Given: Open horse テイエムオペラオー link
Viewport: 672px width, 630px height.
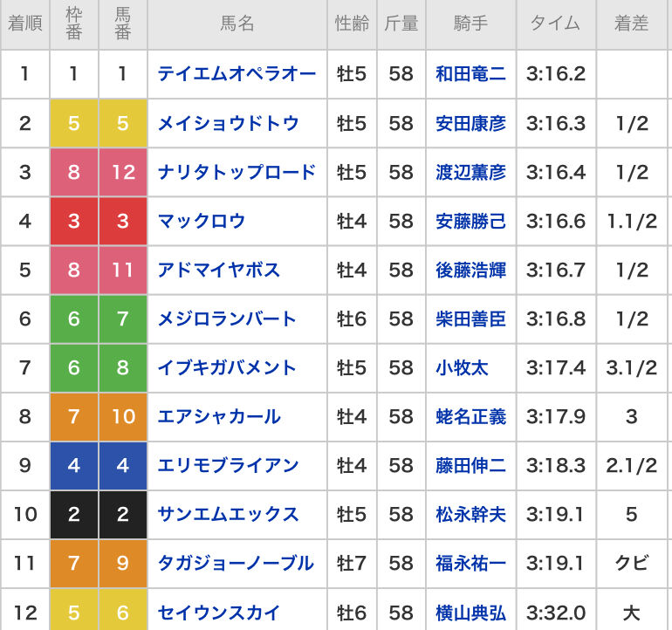Looking at the screenshot, I should pyautogui.click(x=237, y=73).
